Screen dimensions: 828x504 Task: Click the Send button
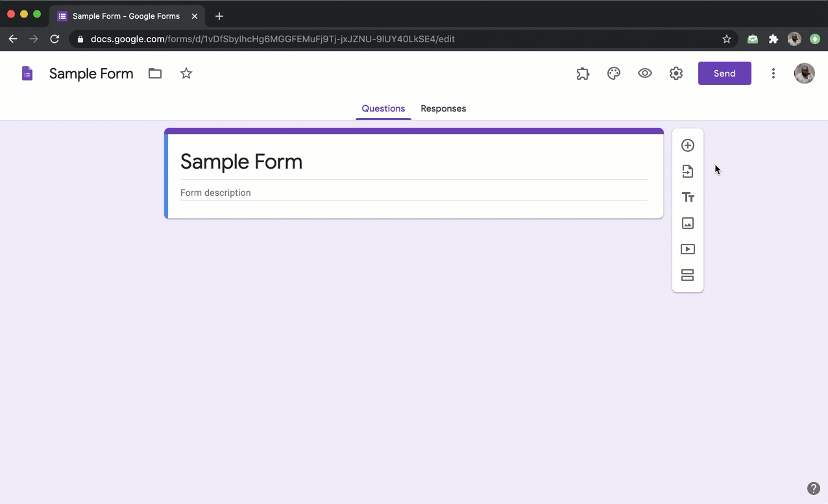click(724, 73)
